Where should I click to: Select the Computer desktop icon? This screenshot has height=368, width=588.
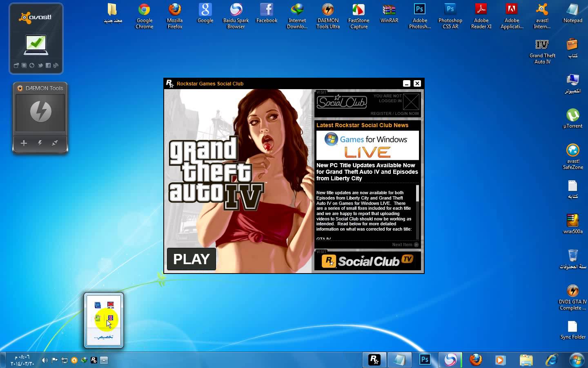(x=573, y=84)
